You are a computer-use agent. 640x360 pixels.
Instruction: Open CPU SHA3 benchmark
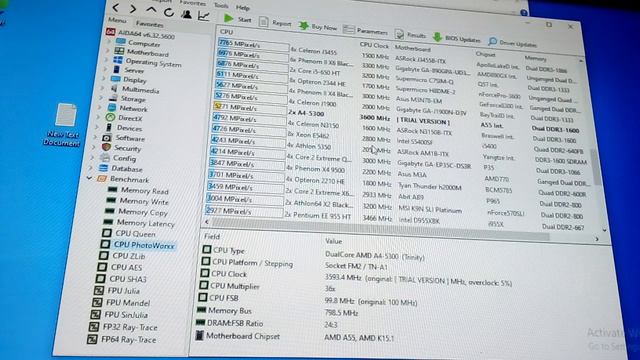pyautogui.click(x=121, y=279)
